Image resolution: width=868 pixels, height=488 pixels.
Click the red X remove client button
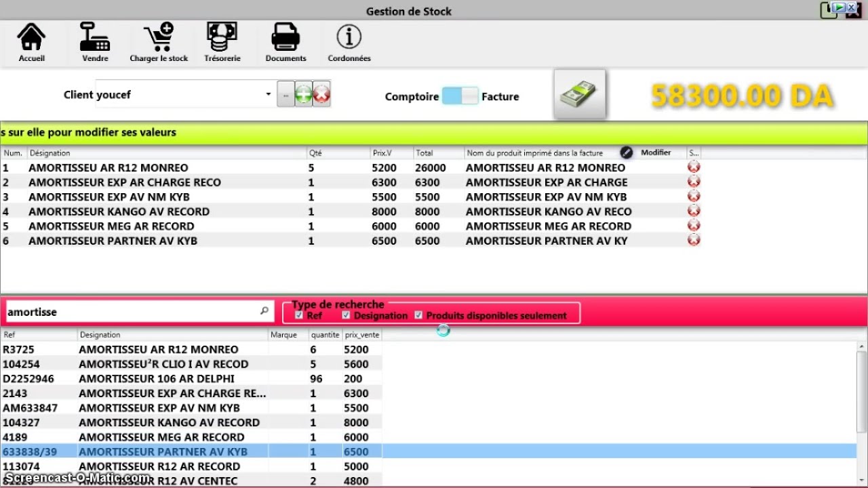click(321, 95)
